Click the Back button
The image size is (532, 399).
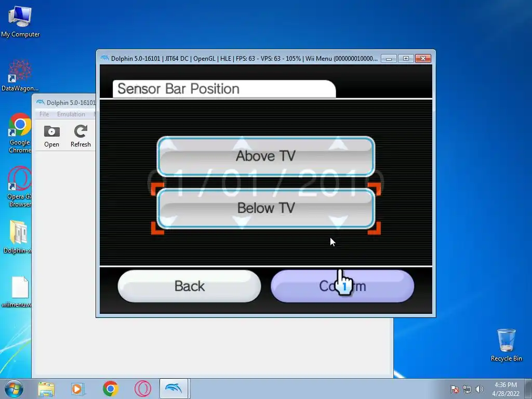click(x=189, y=286)
